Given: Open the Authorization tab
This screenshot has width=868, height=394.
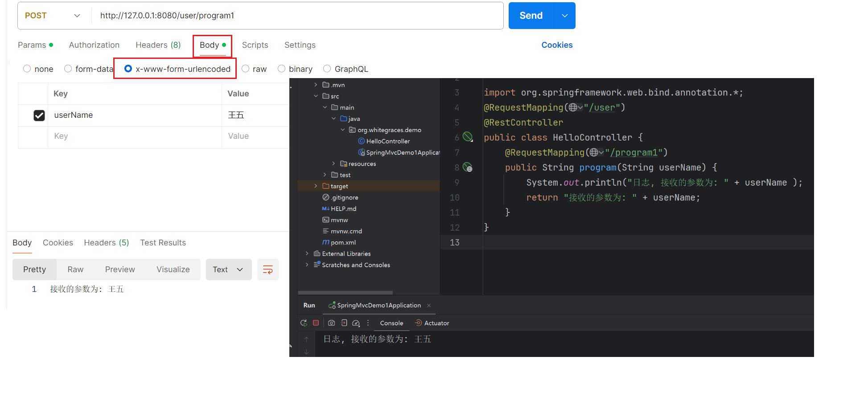Looking at the screenshot, I should (94, 45).
